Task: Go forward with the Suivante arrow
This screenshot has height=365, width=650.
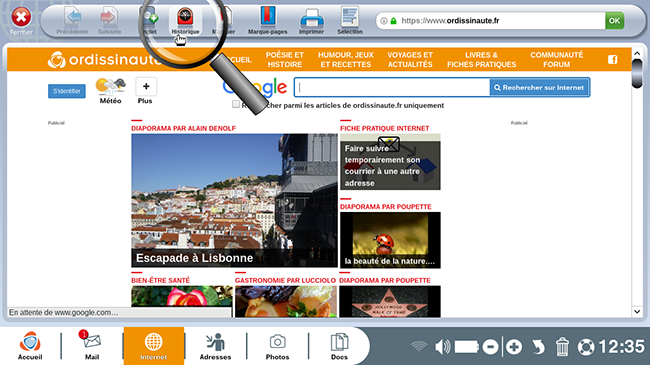Action: click(x=109, y=17)
